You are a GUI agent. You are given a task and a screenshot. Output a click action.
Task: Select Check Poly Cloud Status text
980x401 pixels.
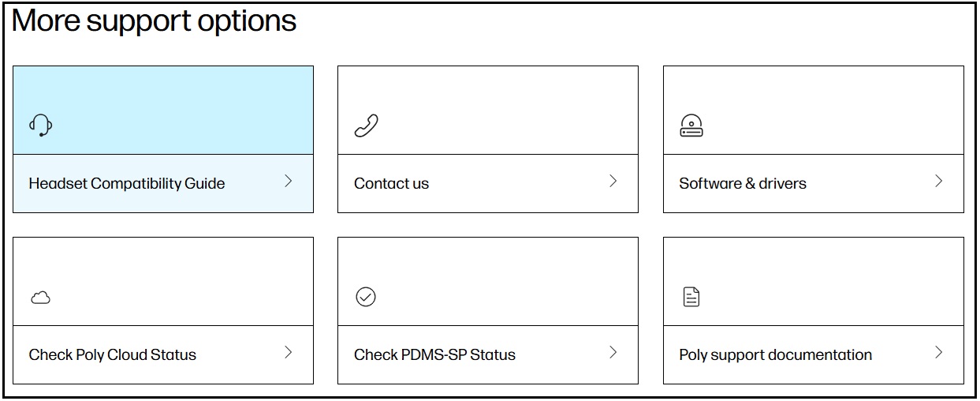(x=113, y=355)
